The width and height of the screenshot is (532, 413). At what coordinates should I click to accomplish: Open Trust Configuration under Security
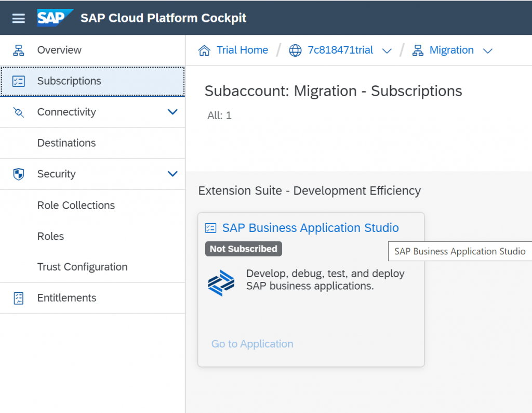click(x=92, y=267)
